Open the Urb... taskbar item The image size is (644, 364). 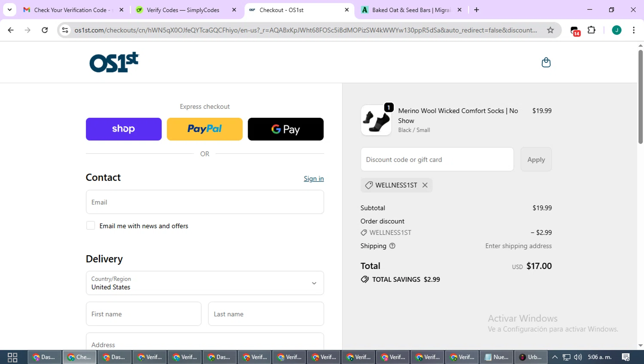point(531,357)
